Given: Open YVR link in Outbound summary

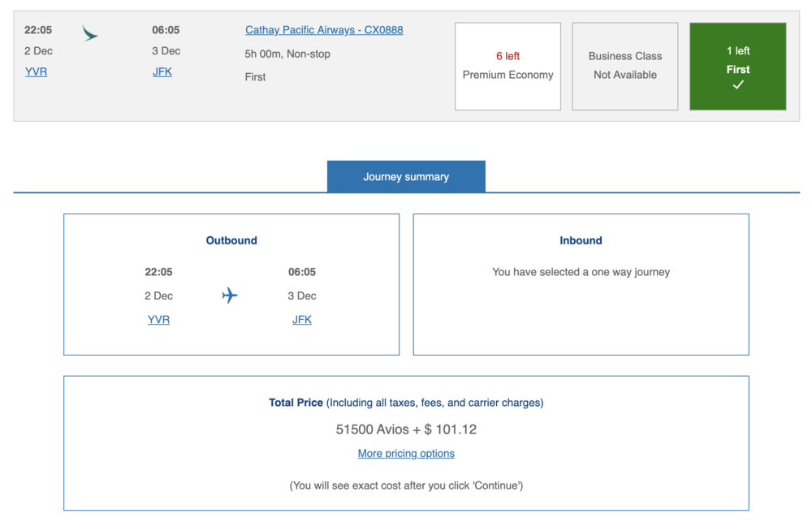Looking at the screenshot, I should pos(158,320).
